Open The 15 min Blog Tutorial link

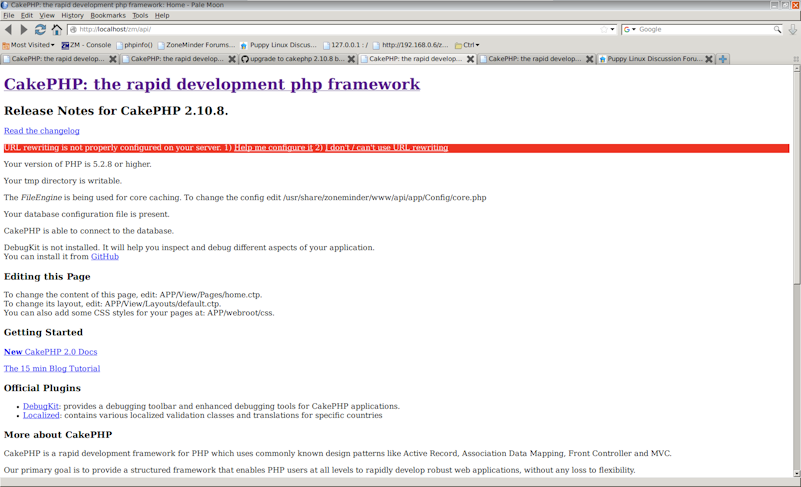point(52,368)
